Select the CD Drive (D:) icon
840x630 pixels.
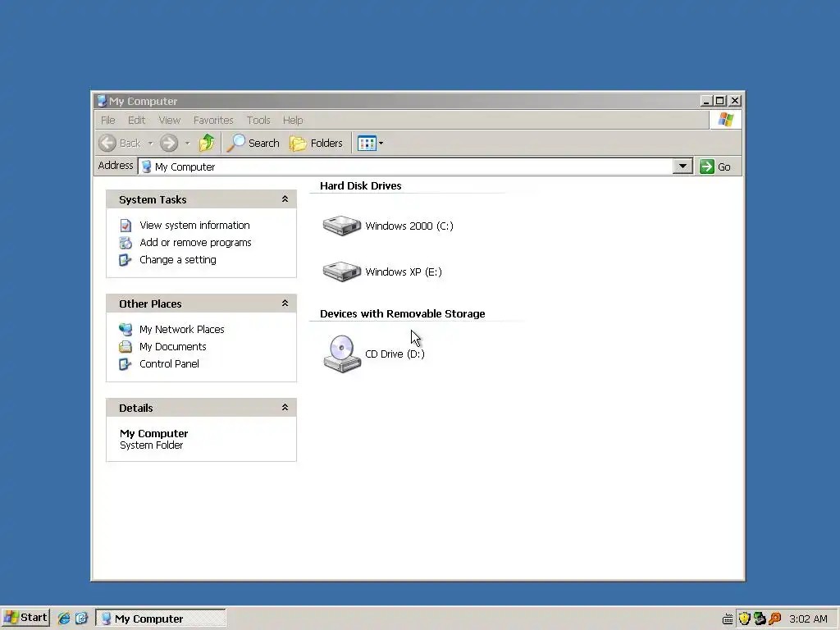point(342,354)
